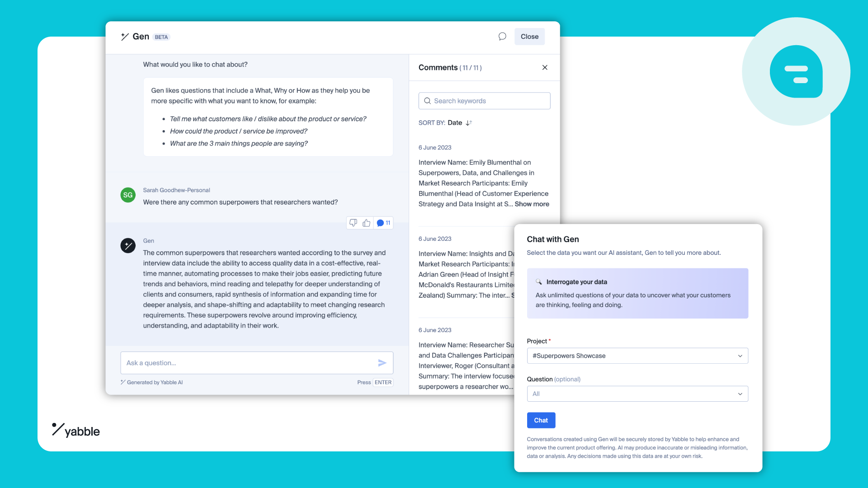Close the Comments panel with X
868x488 pixels.
(545, 67)
